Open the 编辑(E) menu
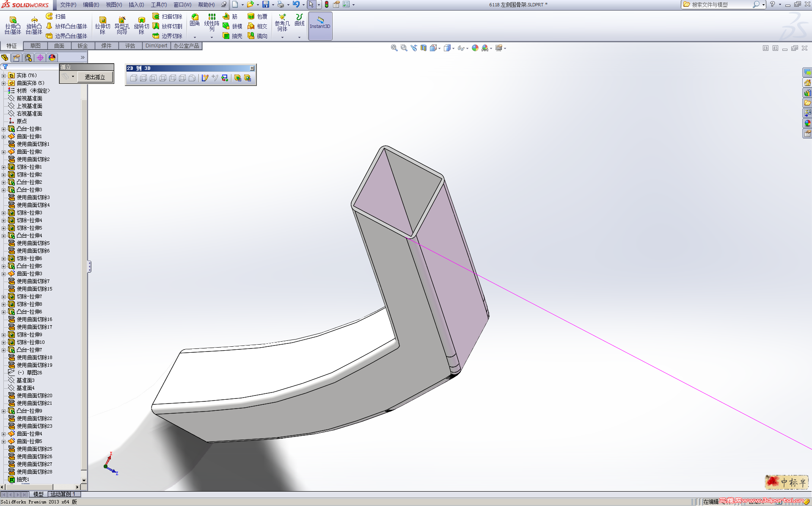The height and width of the screenshot is (506, 812). pyautogui.click(x=91, y=5)
